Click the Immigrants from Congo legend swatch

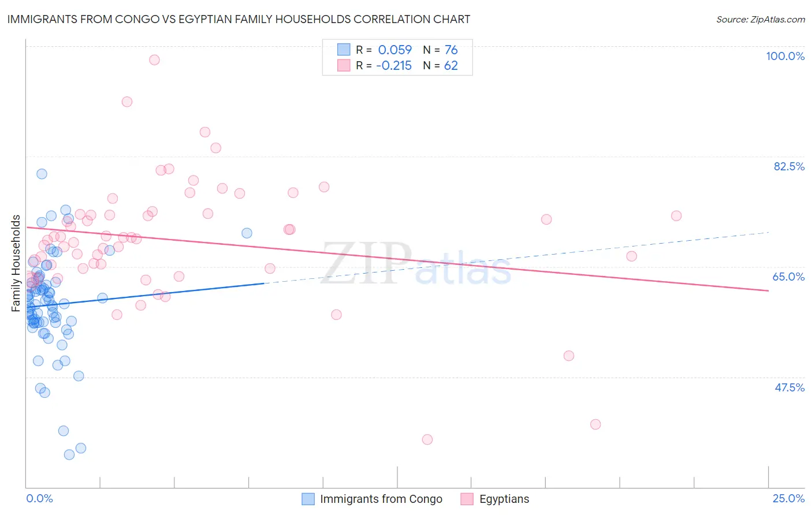308,499
